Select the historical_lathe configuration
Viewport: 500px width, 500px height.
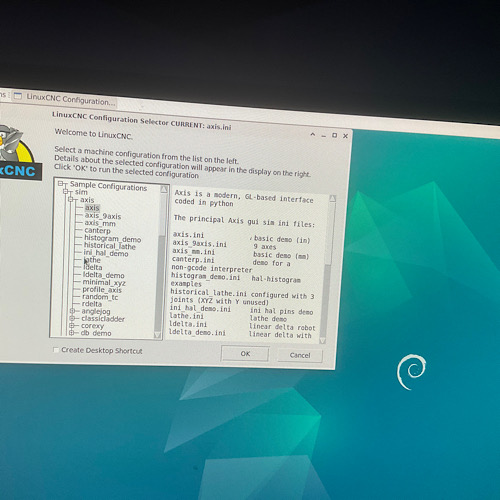(110, 246)
